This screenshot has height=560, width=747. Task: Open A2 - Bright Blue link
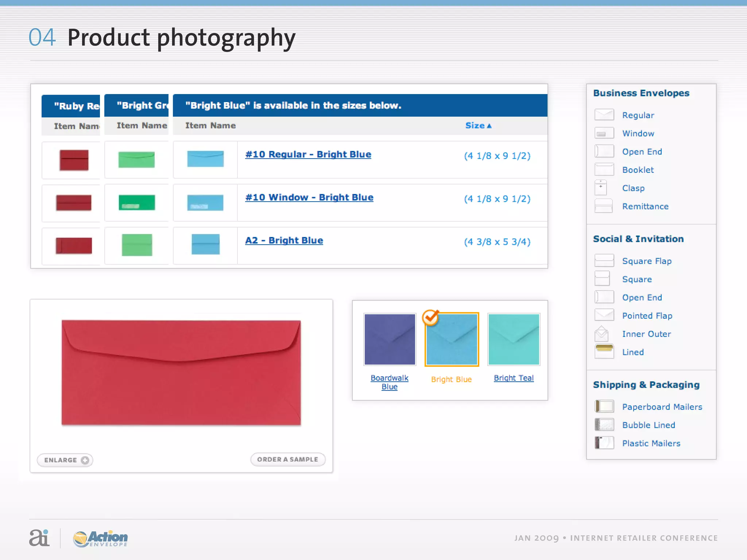point(284,241)
